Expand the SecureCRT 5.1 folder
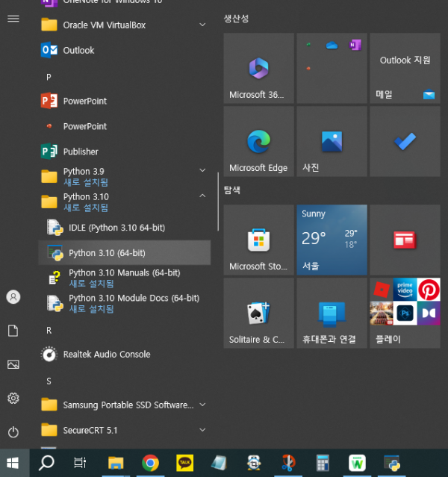This screenshot has width=448, height=477. click(124, 430)
